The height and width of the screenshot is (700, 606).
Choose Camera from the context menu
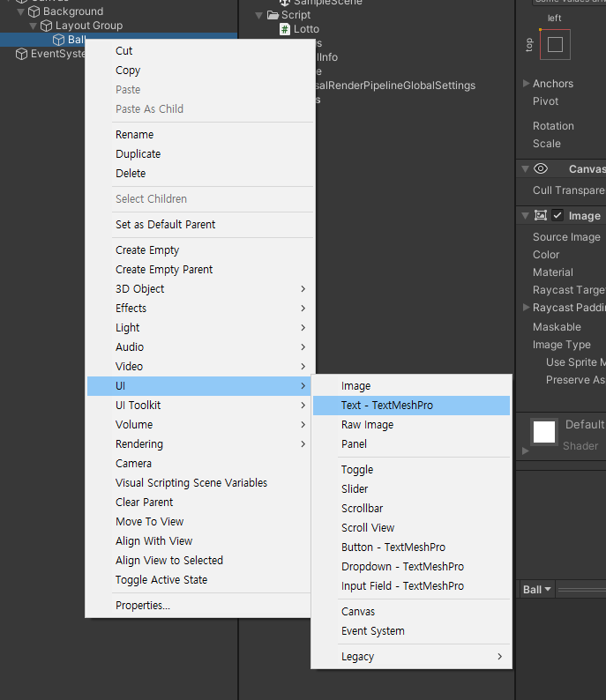(198, 464)
